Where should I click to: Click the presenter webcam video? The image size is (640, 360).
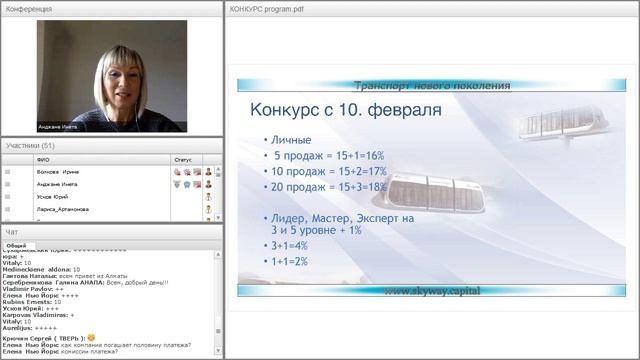(112, 76)
